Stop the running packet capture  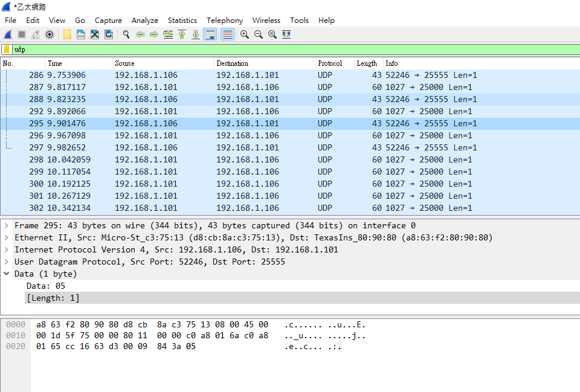[x=22, y=34]
